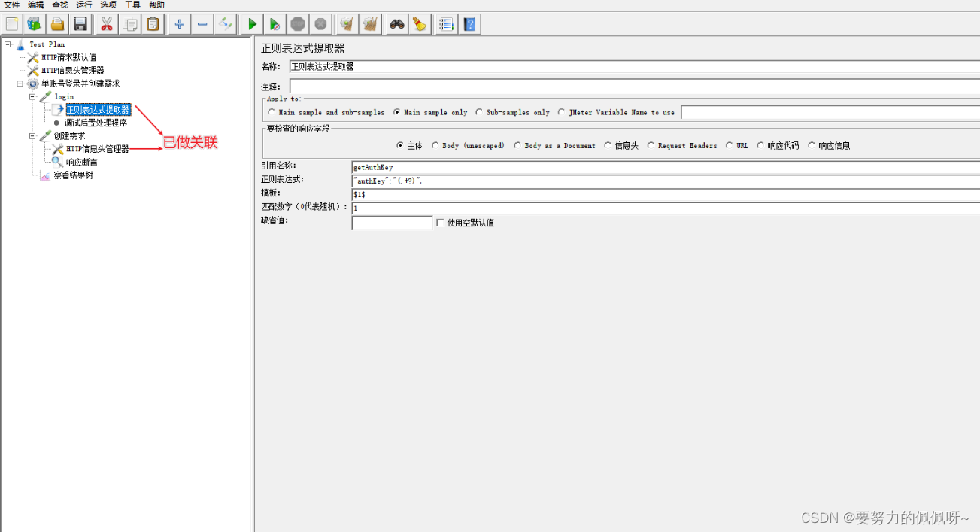
Task: Click the 正则表达式 input field
Action: tap(666, 181)
